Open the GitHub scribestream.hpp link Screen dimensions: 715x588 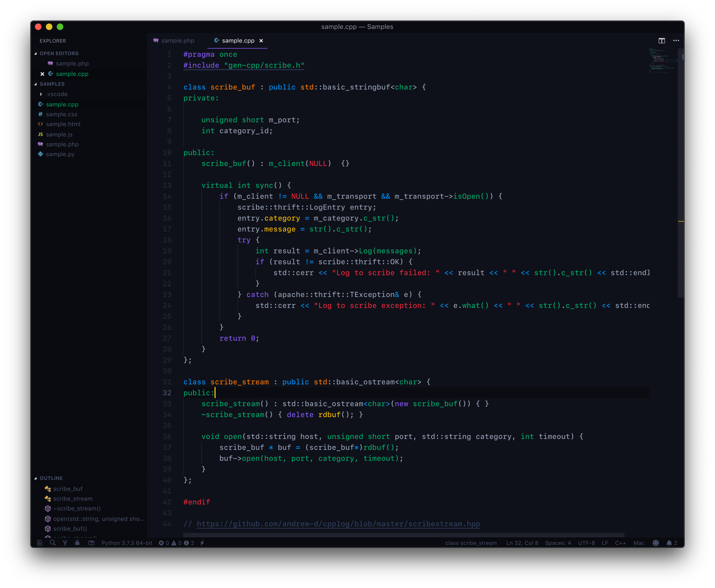338,524
